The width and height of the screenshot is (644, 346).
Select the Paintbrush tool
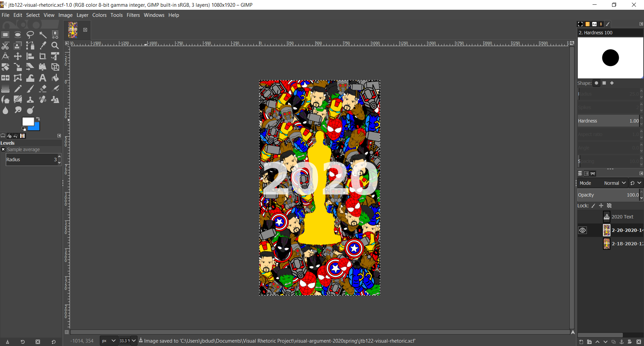tap(30, 89)
